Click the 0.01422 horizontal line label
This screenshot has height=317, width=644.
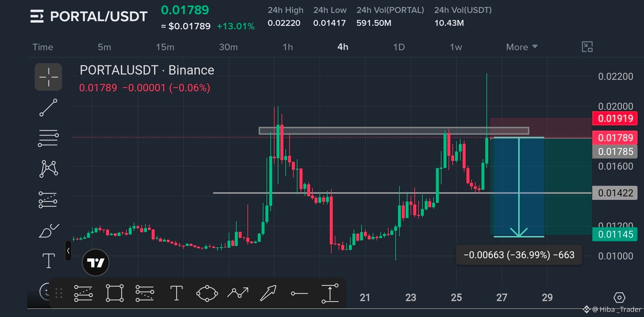615,193
